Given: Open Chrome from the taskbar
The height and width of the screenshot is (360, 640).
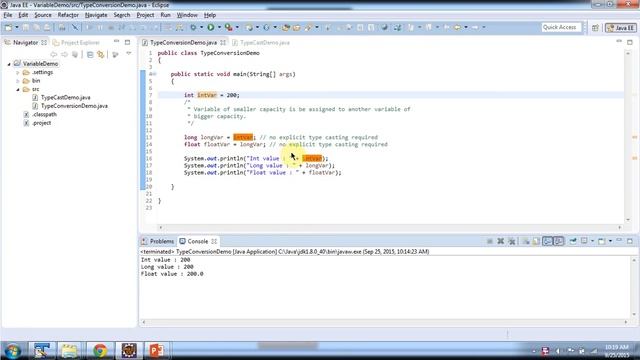Looking at the screenshot, I should coord(100,351).
